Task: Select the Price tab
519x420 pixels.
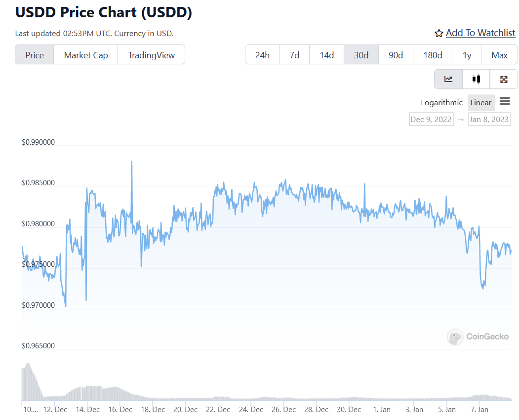Action: coord(35,55)
